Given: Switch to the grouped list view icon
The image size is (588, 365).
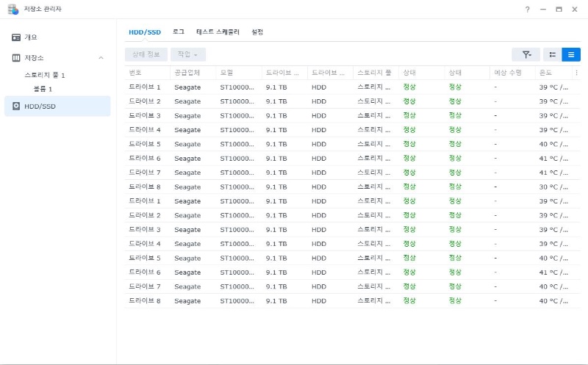Looking at the screenshot, I should pyautogui.click(x=553, y=54).
